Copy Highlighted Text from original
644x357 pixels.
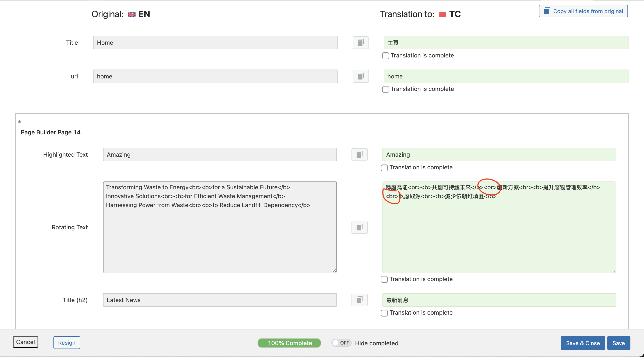tap(359, 154)
